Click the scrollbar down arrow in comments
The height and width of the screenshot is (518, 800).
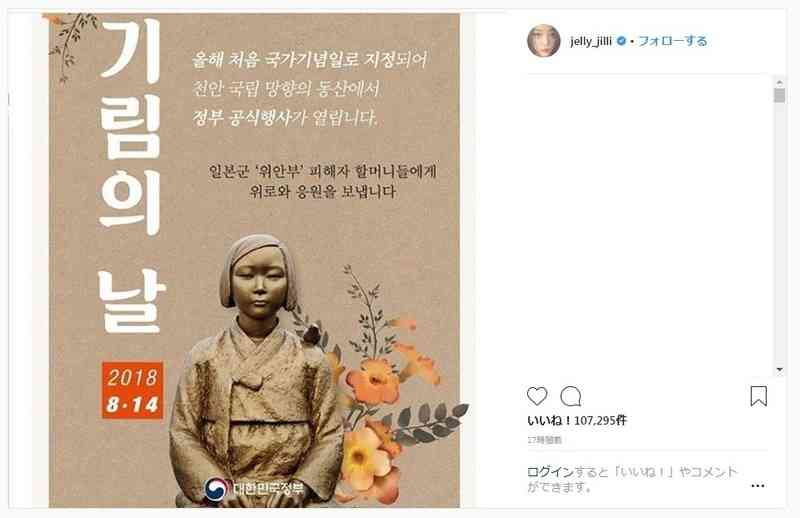(779, 369)
